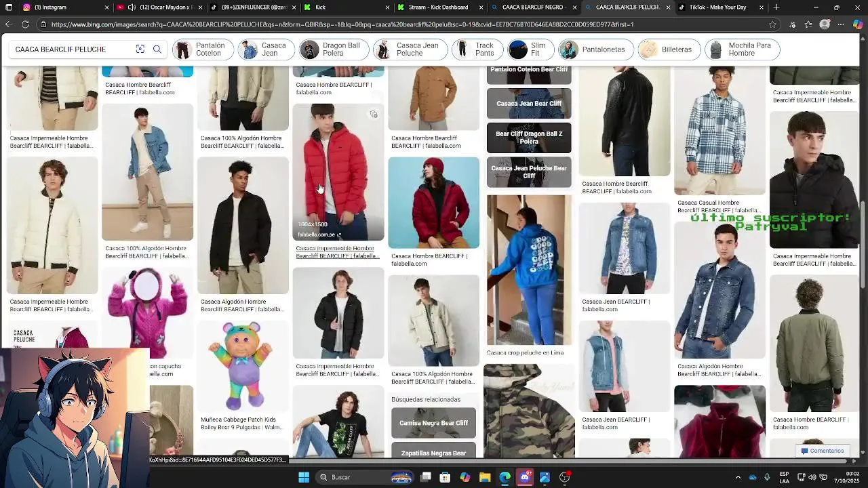
Task: Open Windows Start menu
Action: pyautogui.click(x=304, y=477)
